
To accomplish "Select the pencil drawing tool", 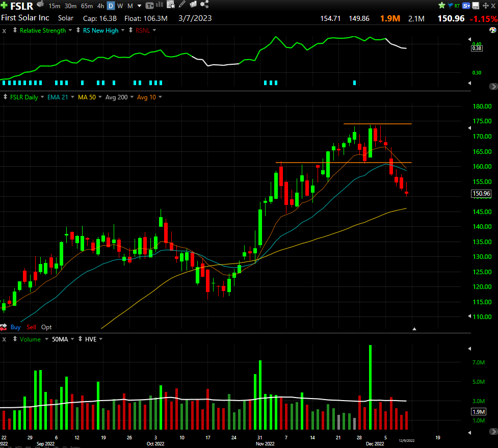I will [181, 4].
